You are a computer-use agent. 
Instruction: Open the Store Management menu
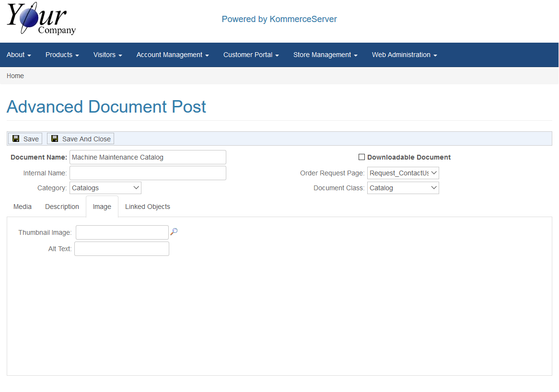point(325,55)
